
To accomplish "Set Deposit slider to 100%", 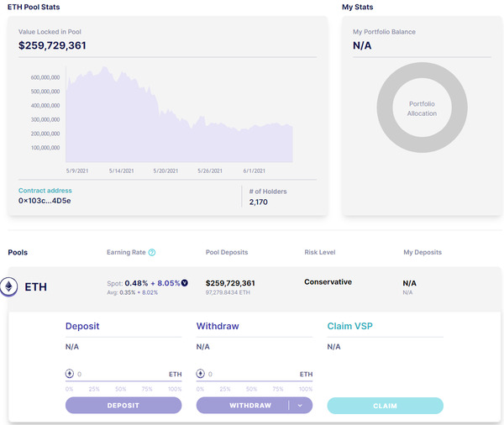I will point(175,389).
